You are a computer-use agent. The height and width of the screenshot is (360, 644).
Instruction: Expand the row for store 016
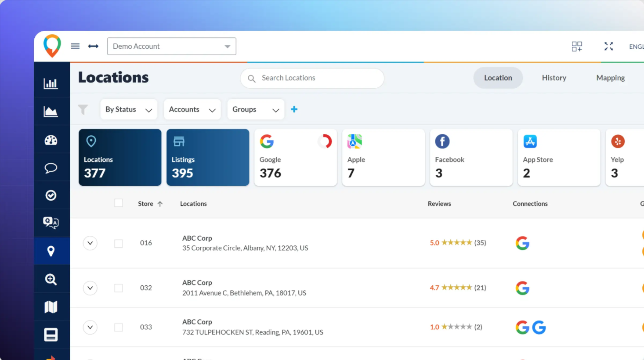(x=90, y=243)
